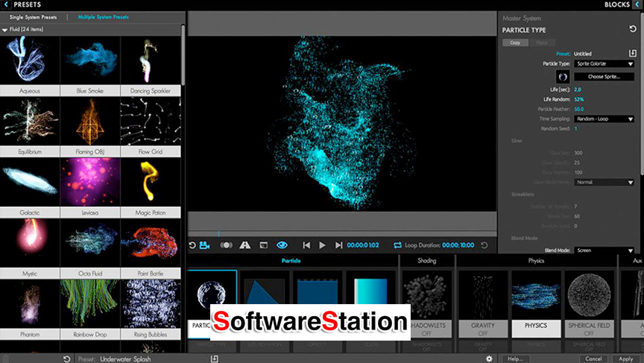Choose the Galactic preset

30,188
